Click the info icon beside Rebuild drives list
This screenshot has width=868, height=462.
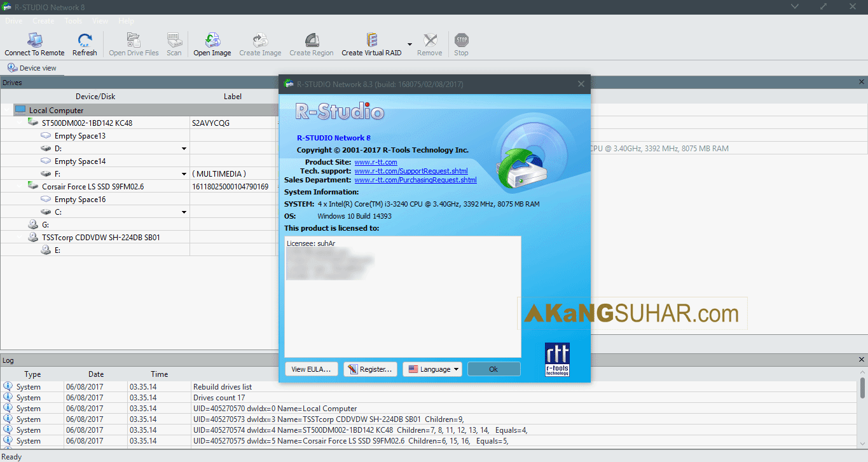click(x=8, y=386)
